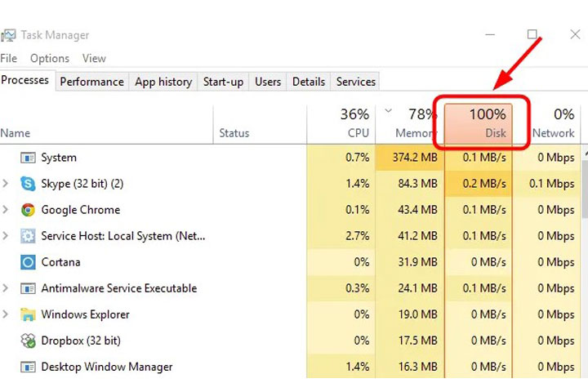Image resolution: width=588 pixels, height=392 pixels.
Task: Click the Windows Explorer folder icon
Action: click(x=28, y=314)
